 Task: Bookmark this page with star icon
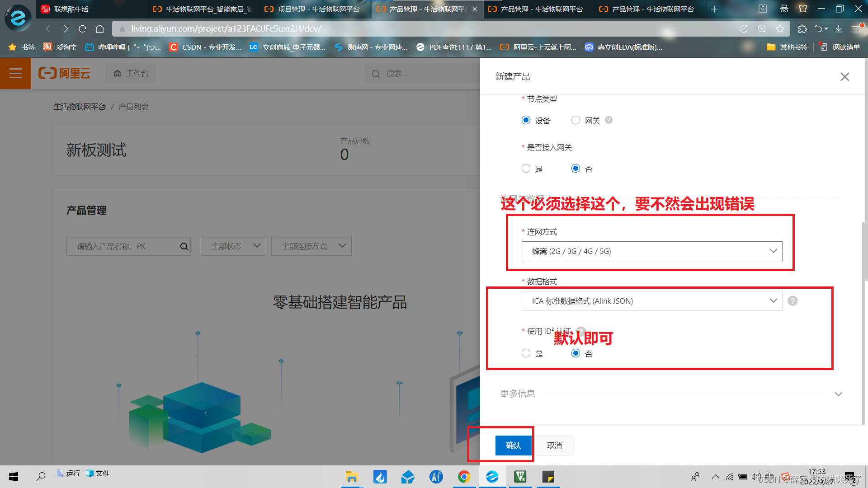pos(780,29)
